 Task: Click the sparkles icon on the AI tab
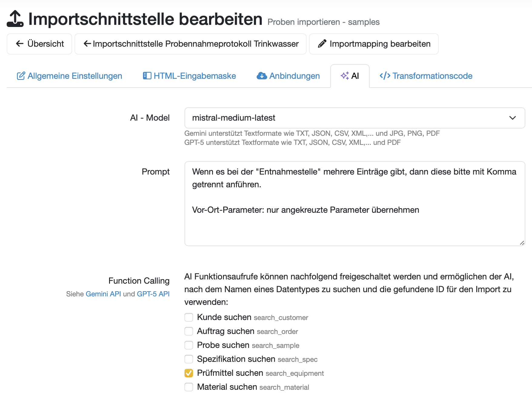pos(345,76)
